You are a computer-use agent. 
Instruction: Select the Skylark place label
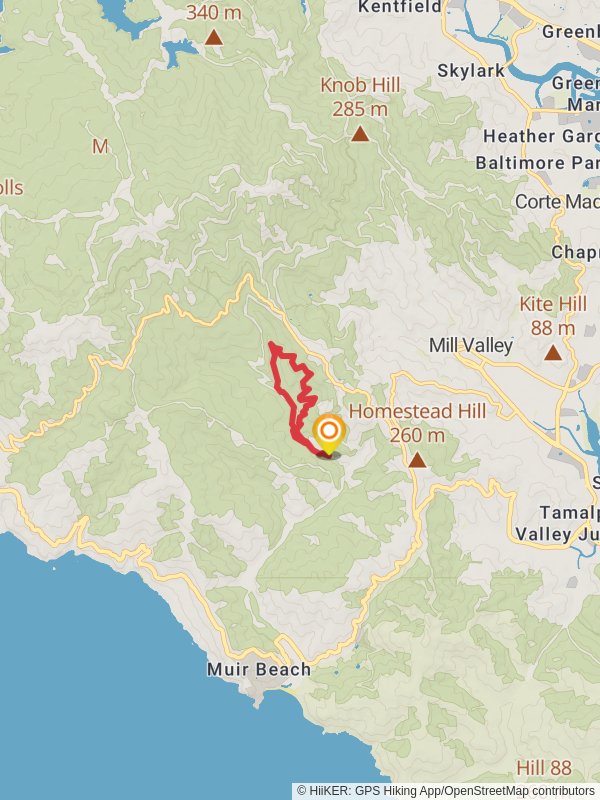[x=471, y=71]
